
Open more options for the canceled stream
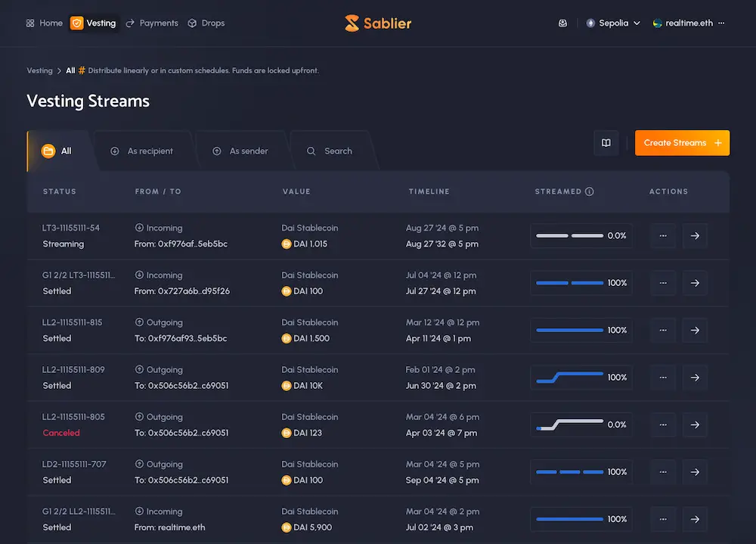point(663,424)
